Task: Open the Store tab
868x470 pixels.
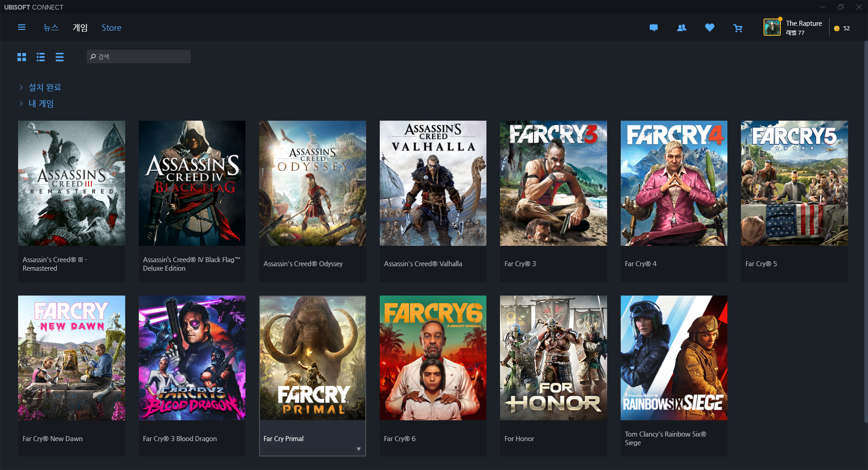Action: (x=111, y=28)
